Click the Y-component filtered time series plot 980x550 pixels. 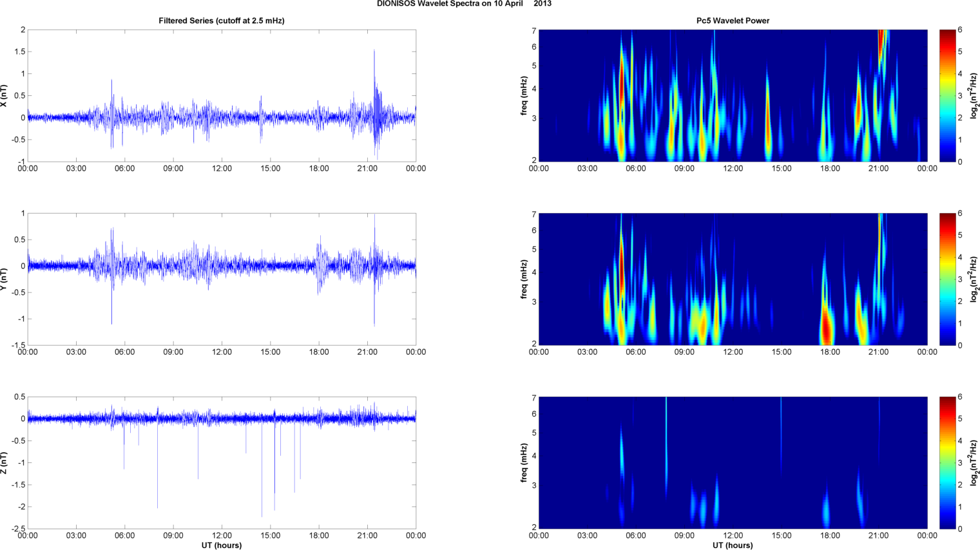(x=222, y=280)
